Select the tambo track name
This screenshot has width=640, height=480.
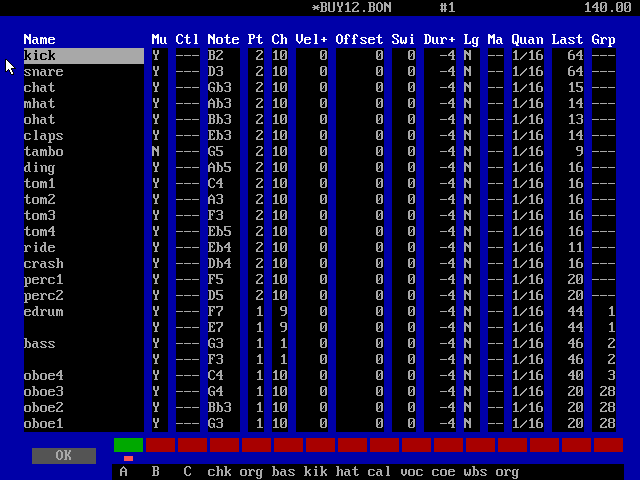click(84, 151)
